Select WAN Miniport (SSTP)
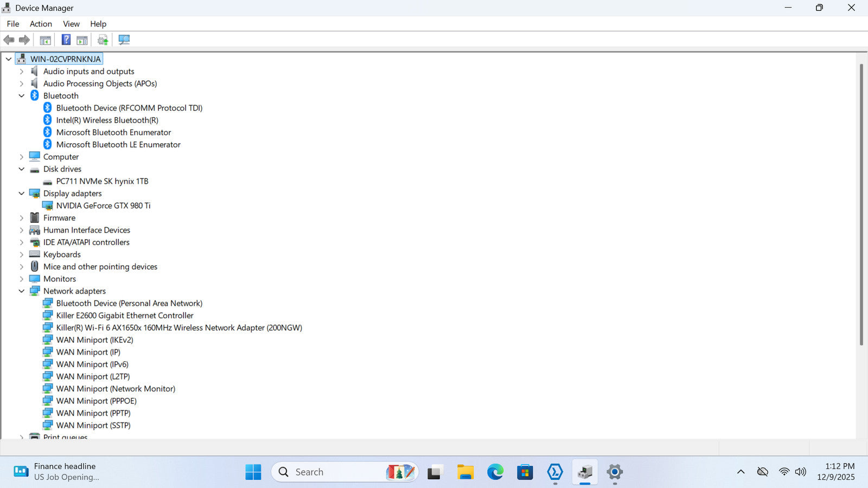 pos(93,425)
